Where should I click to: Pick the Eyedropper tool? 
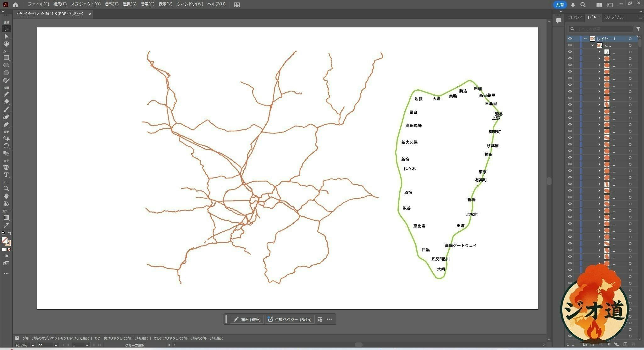coord(6,225)
